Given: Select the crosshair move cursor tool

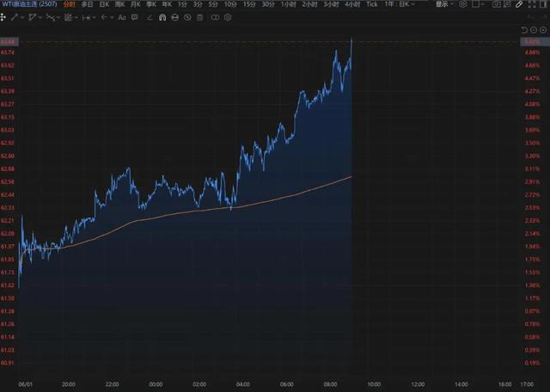Looking at the screenshot, I should [3, 17].
